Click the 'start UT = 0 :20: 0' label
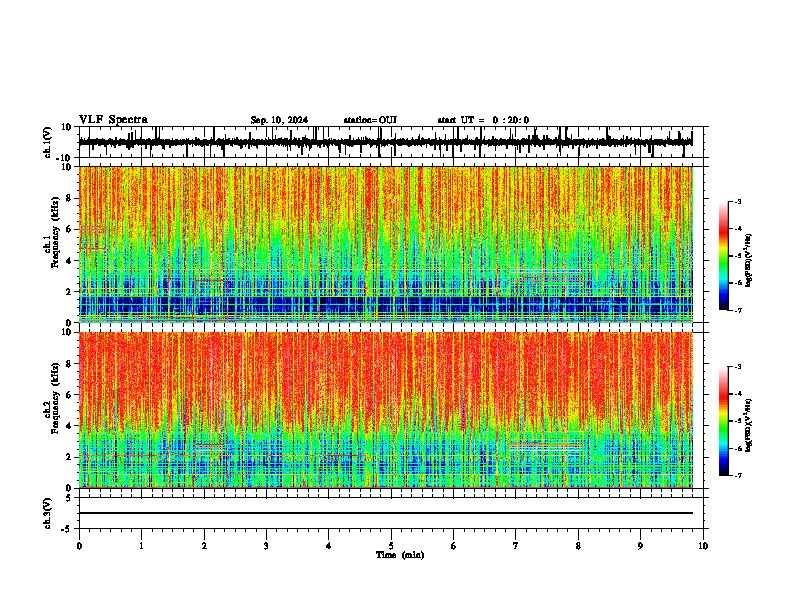Image resolution: width=792 pixels, height=612 pixels. coord(483,120)
